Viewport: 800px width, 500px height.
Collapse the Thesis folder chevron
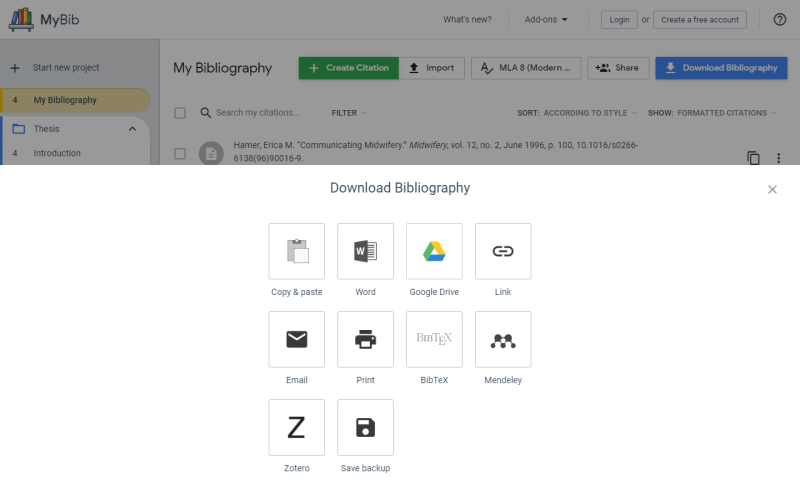pos(133,129)
